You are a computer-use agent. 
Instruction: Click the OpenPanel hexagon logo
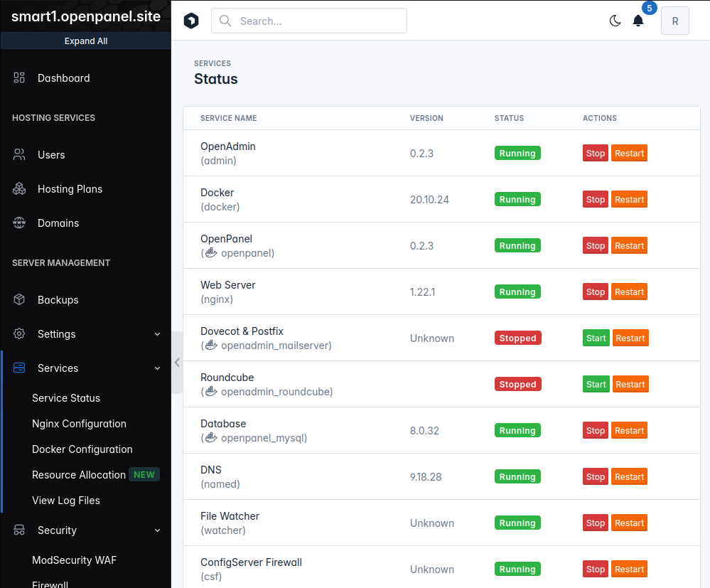(191, 21)
